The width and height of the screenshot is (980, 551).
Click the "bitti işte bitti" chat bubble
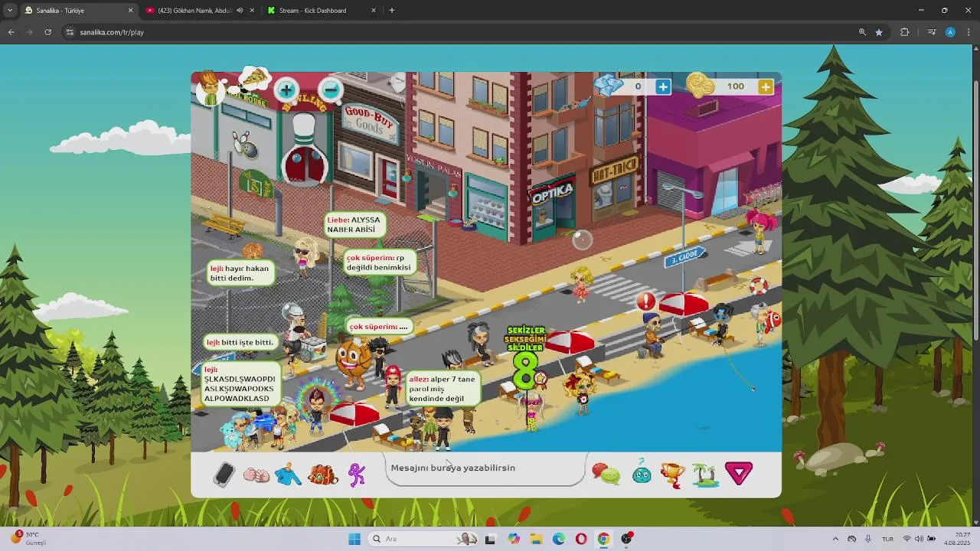pyautogui.click(x=240, y=342)
